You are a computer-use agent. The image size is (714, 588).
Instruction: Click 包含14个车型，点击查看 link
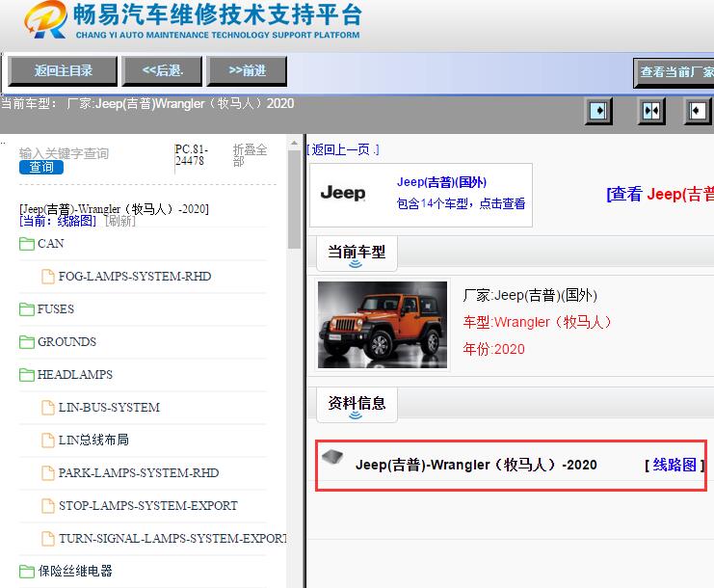(x=461, y=203)
